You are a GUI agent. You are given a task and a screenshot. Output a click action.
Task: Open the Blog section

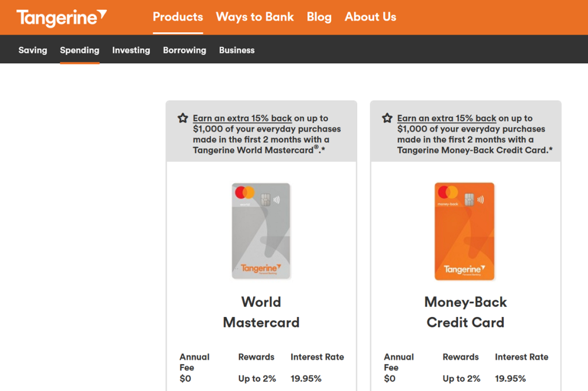pyautogui.click(x=319, y=17)
